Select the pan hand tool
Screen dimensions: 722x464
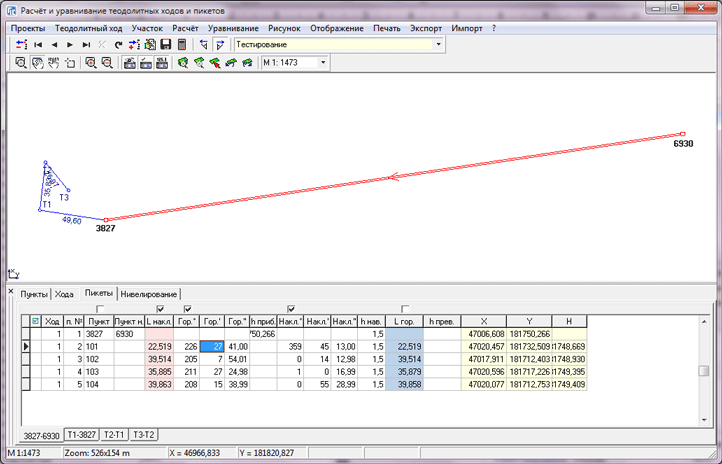37,63
